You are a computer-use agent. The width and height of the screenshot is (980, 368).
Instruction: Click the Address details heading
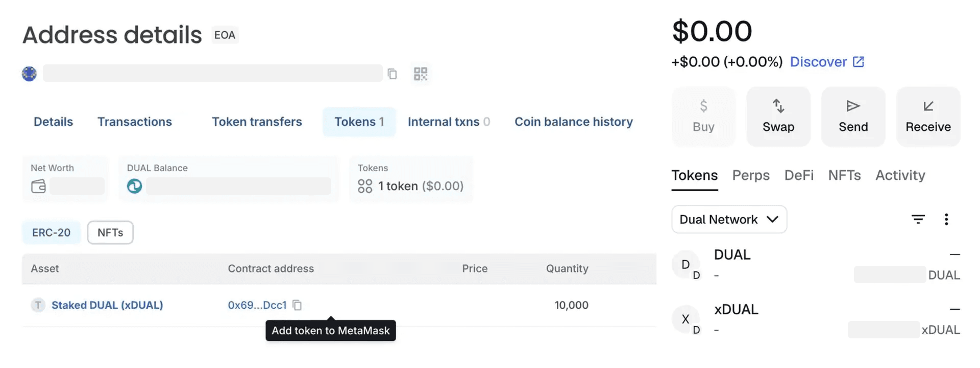click(112, 35)
